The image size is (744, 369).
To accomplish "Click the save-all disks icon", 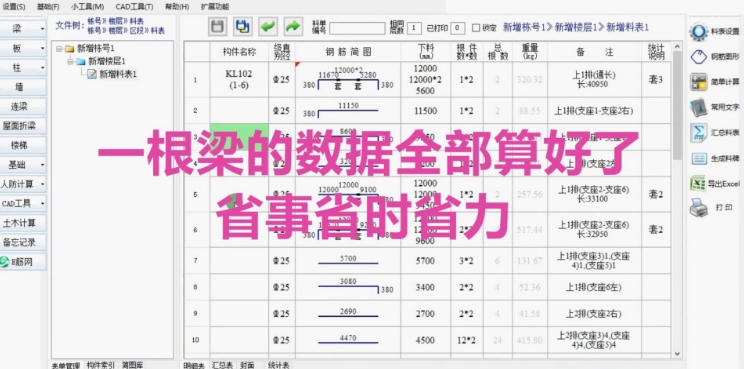I will click(243, 27).
